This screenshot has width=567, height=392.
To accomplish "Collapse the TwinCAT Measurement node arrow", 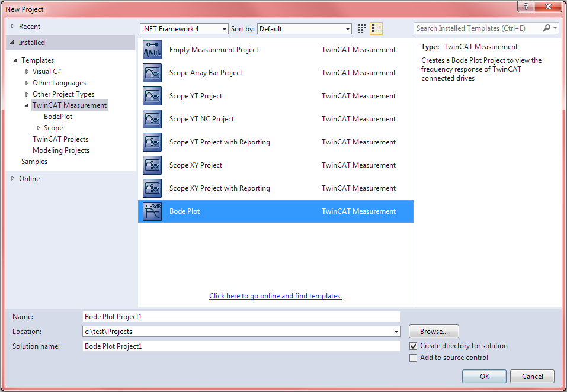I will click(x=27, y=105).
